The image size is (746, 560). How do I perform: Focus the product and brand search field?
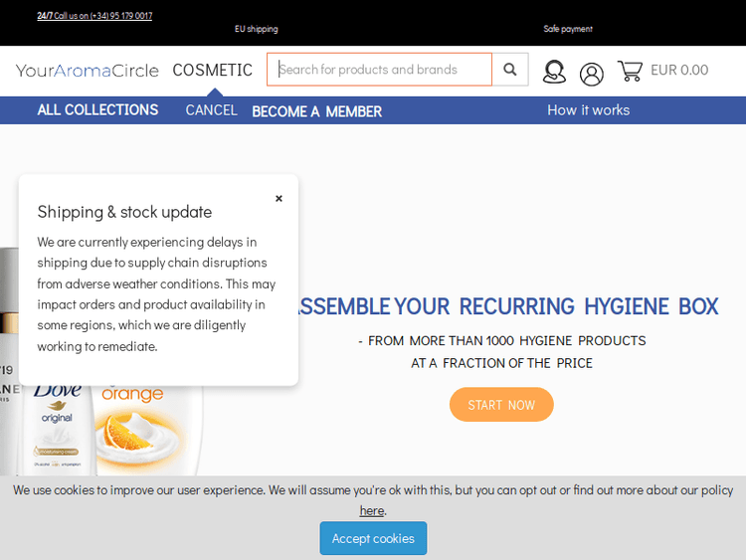(x=379, y=70)
